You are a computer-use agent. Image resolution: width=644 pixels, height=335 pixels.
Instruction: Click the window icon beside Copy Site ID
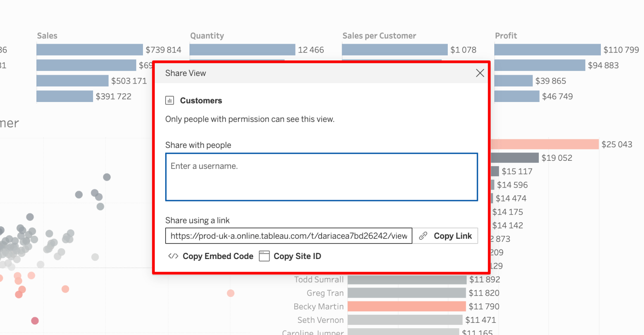click(265, 256)
